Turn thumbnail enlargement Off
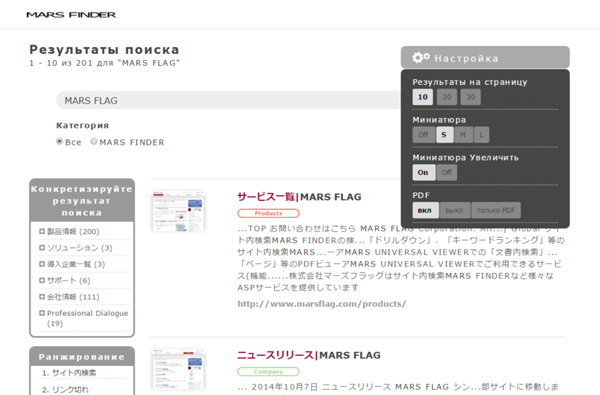 (x=447, y=172)
